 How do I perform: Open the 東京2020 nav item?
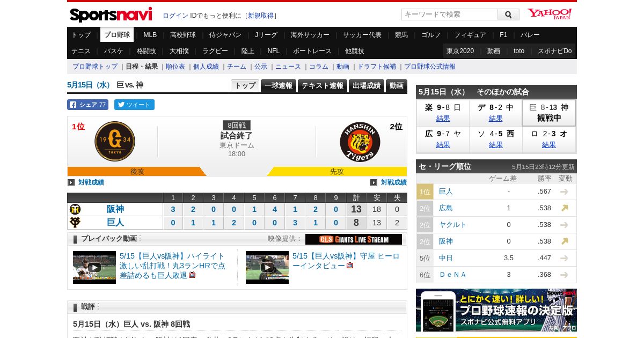pyautogui.click(x=460, y=51)
